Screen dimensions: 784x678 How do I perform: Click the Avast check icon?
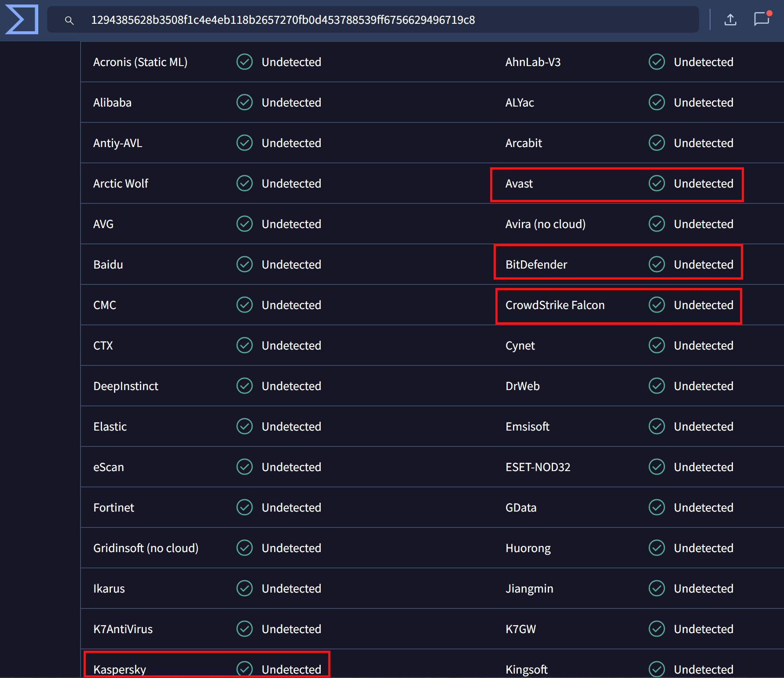coord(657,184)
